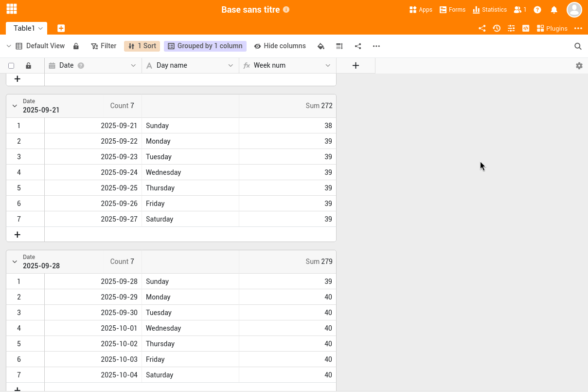The width and height of the screenshot is (588, 392).
Task: Toggle the Default View lock icon
Action: (76, 46)
